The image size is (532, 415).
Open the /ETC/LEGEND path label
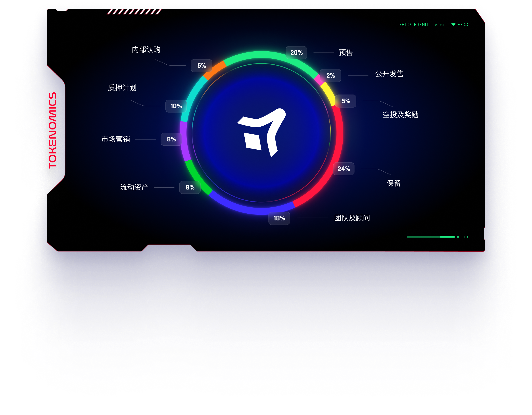[x=414, y=25]
